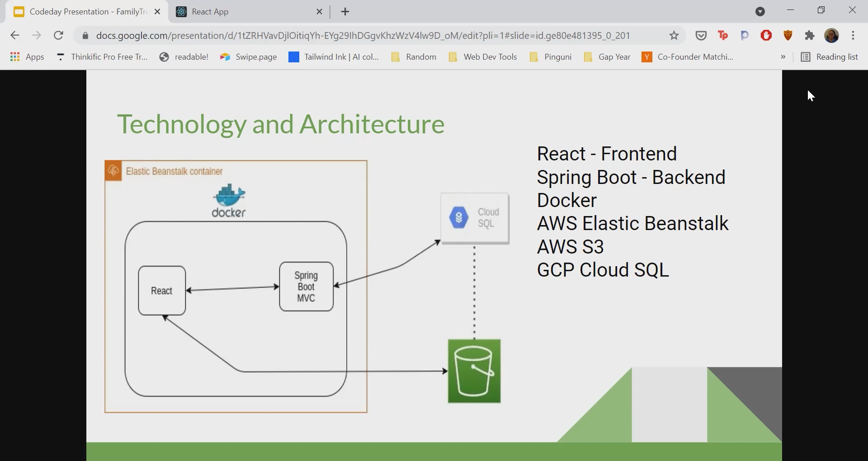Open a new browser tab

coord(345,12)
